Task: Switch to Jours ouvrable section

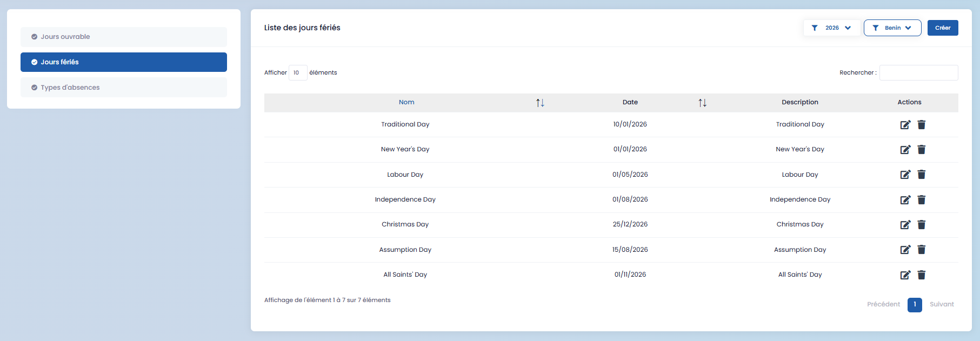Action: pyautogui.click(x=124, y=37)
